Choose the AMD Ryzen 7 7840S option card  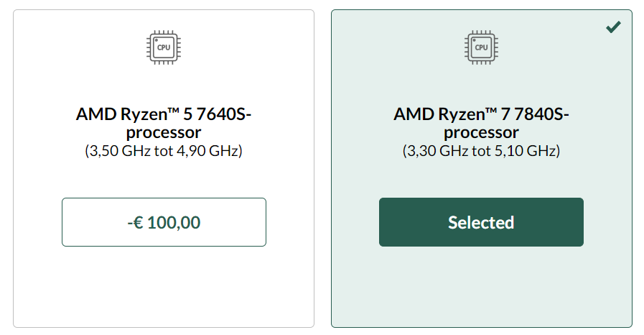coord(481,288)
